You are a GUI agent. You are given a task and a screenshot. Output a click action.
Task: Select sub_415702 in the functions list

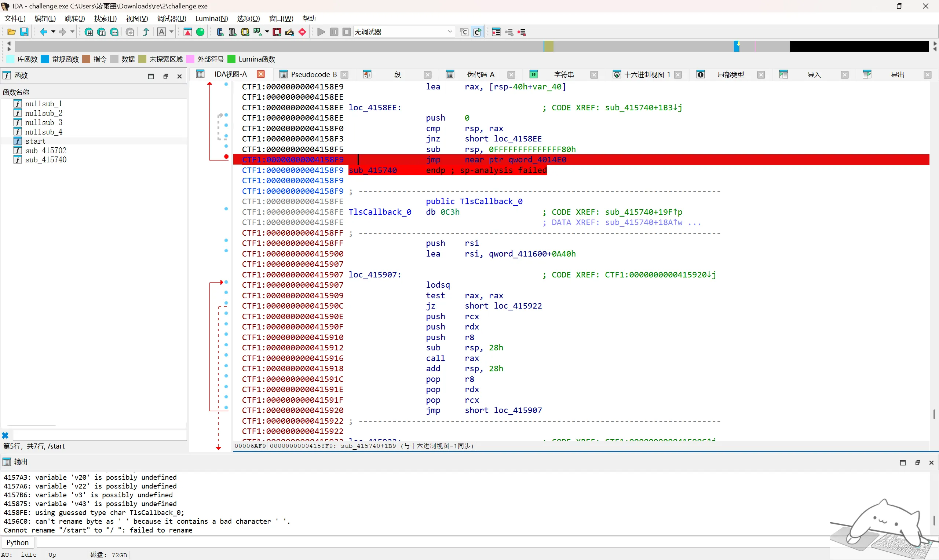point(46,151)
